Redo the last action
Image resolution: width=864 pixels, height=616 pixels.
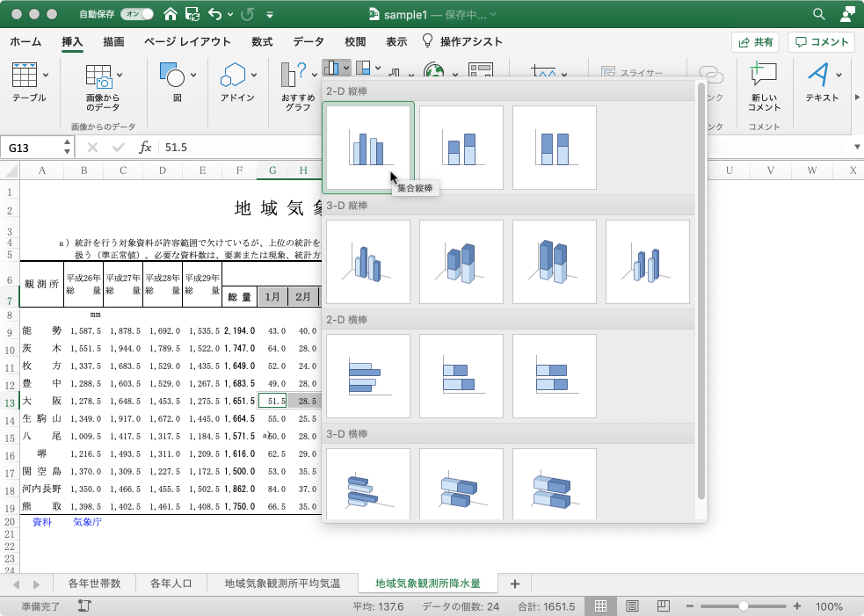247,14
